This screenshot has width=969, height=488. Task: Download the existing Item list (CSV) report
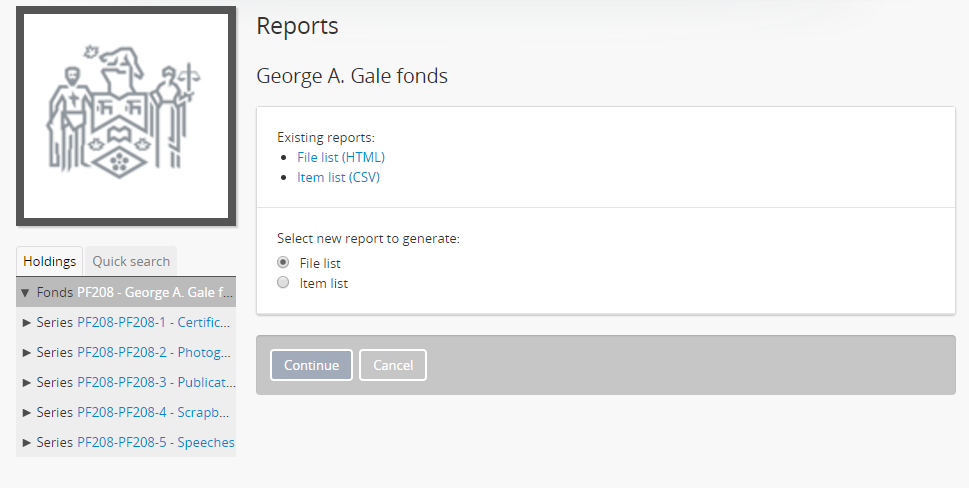338,177
